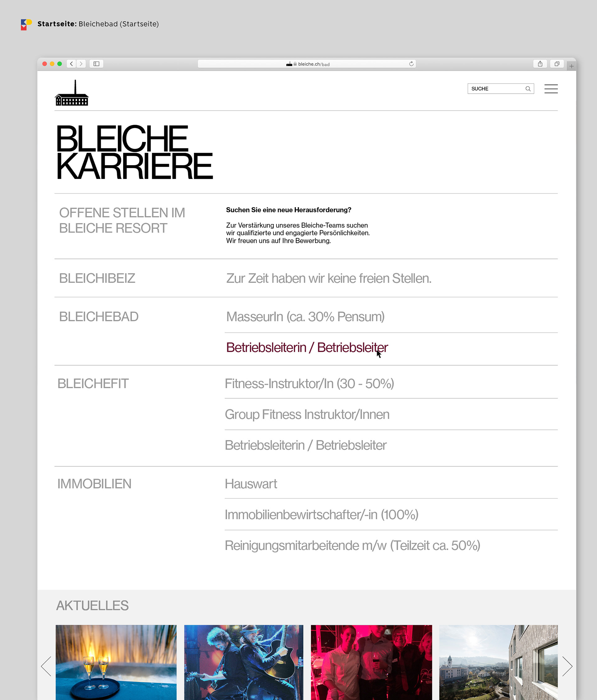The image size is (597, 700).
Task: Toggle the browser sidebar button
Action: tap(96, 64)
